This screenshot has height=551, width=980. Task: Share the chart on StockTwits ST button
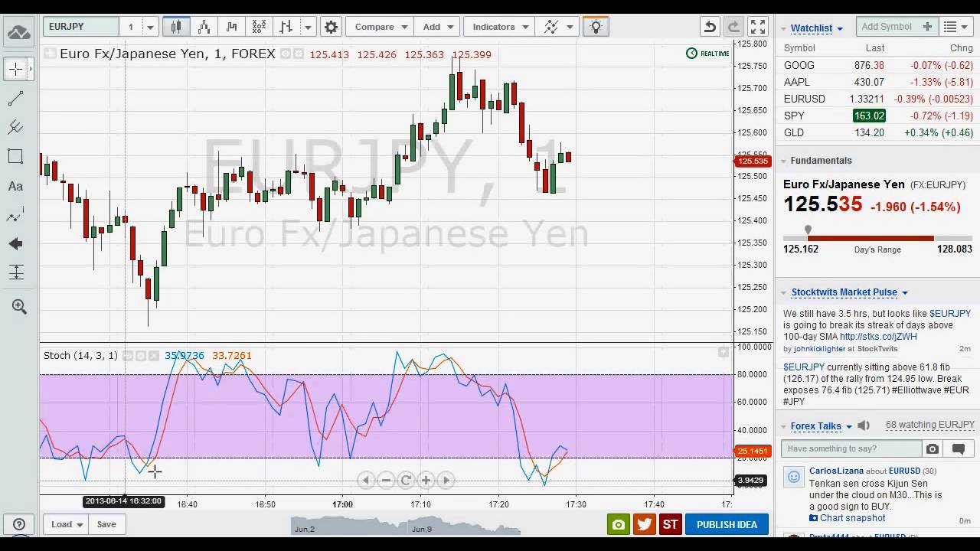pyautogui.click(x=671, y=524)
